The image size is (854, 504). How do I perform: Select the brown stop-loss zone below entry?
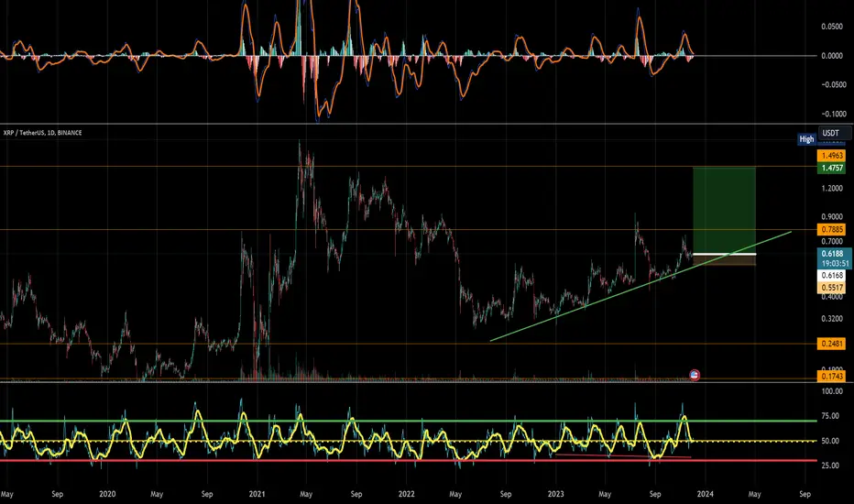724,260
